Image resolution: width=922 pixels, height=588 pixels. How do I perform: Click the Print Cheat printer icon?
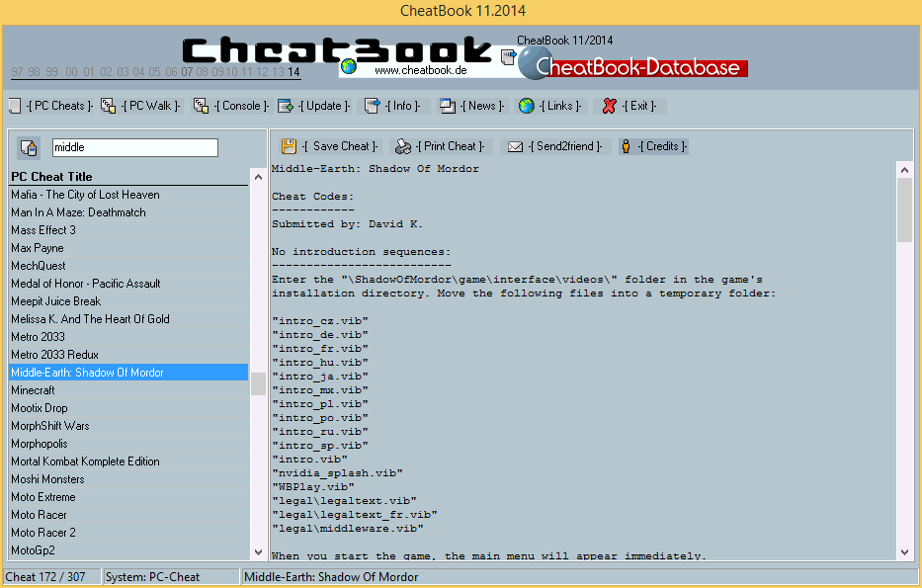pyautogui.click(x=403, y=146)
